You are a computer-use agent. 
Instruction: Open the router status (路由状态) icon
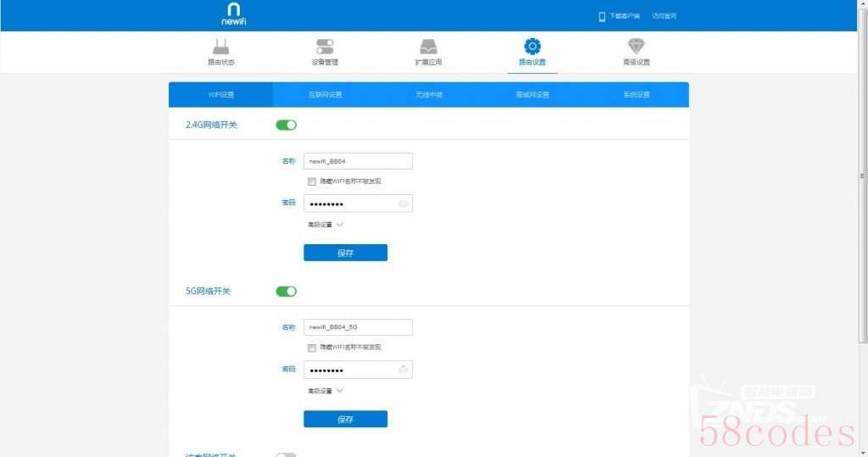coord(221,47)
